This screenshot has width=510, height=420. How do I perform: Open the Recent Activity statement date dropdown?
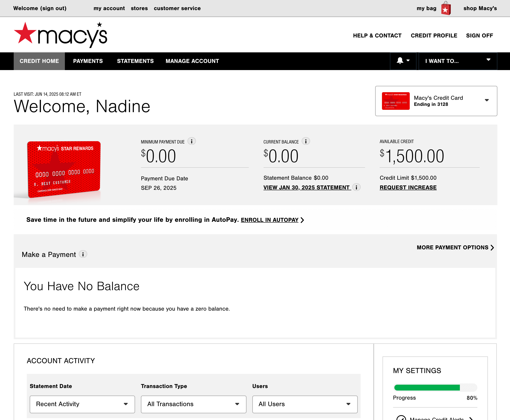[x=82, y=404]
